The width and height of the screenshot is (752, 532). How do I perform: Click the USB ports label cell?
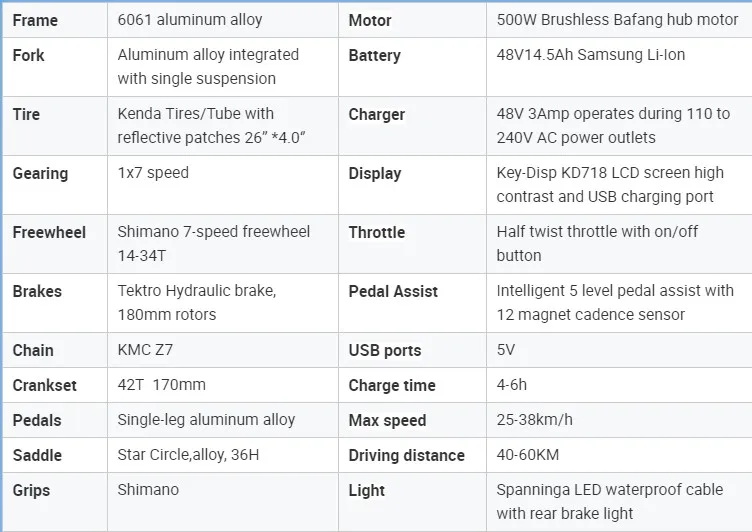[384, 350]
